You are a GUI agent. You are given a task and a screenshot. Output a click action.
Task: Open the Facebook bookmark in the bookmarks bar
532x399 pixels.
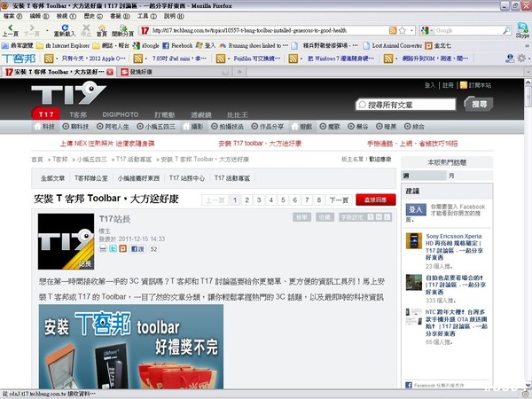point(180,44)
